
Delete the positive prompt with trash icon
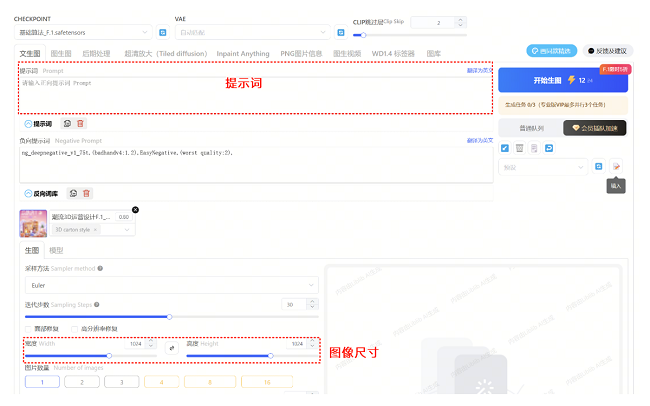(81, 124)
